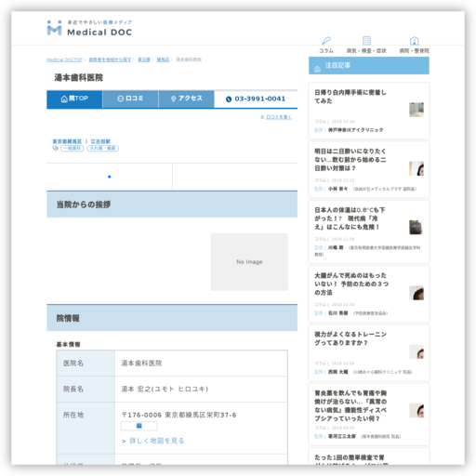
Task: Click the phone icon beside 03-3991-0041
Action: click(229, 99)
